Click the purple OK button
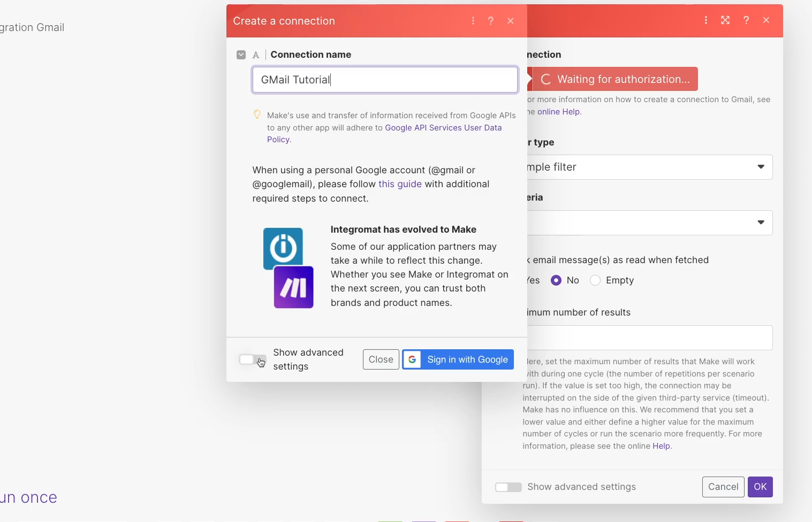 [760, 487]
